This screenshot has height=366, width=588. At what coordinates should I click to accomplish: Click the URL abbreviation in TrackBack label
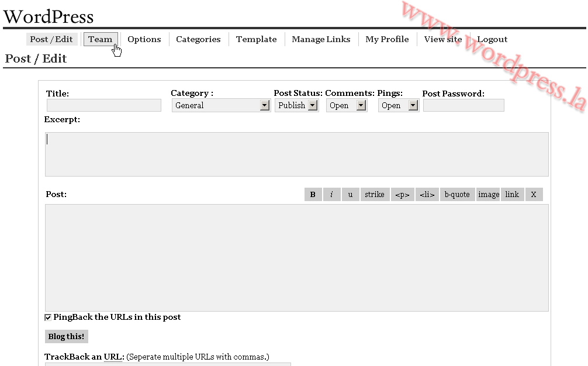point(113,357)
